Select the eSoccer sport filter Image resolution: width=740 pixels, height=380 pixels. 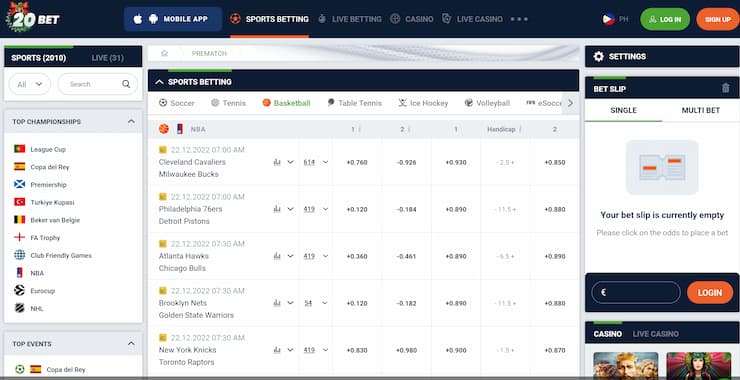click(x=544, y=103)
